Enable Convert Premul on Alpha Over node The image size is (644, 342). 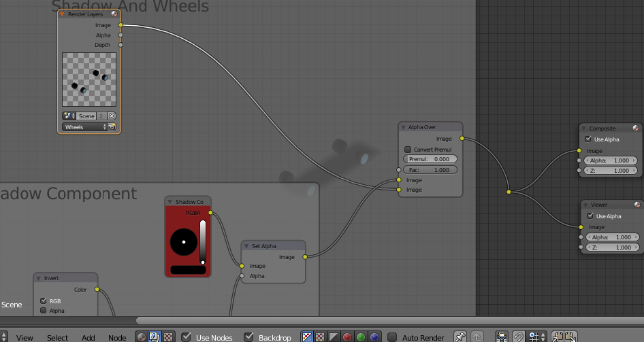[x=408, y=150]
